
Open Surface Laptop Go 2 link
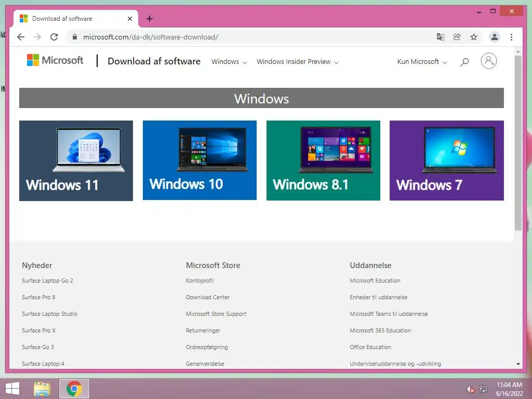coord(47,281)
